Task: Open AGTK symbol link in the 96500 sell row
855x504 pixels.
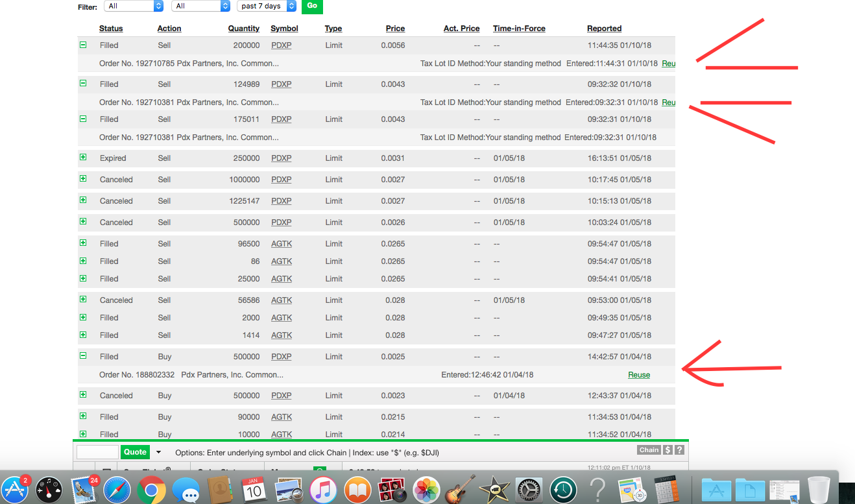Action: [x=282, y=244]
